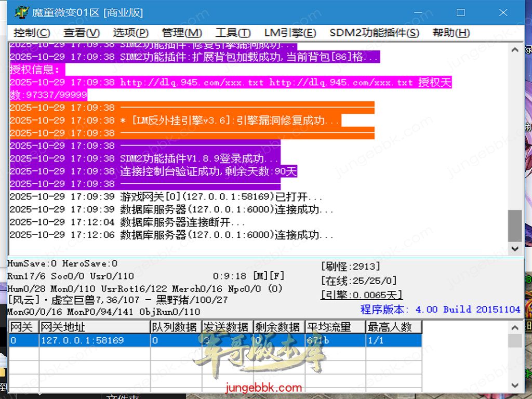Click the 最高人数 column header

[393, 327]
